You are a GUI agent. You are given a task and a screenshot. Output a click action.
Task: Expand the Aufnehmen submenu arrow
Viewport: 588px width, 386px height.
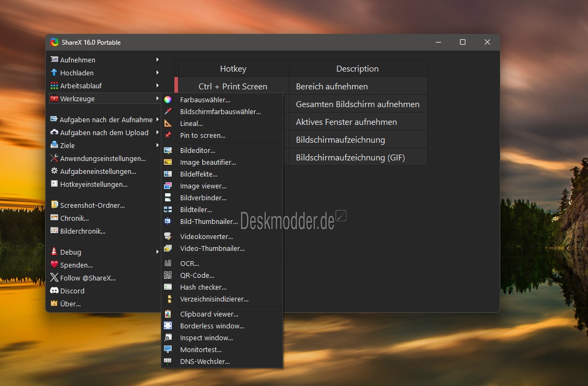pos(158,60)
